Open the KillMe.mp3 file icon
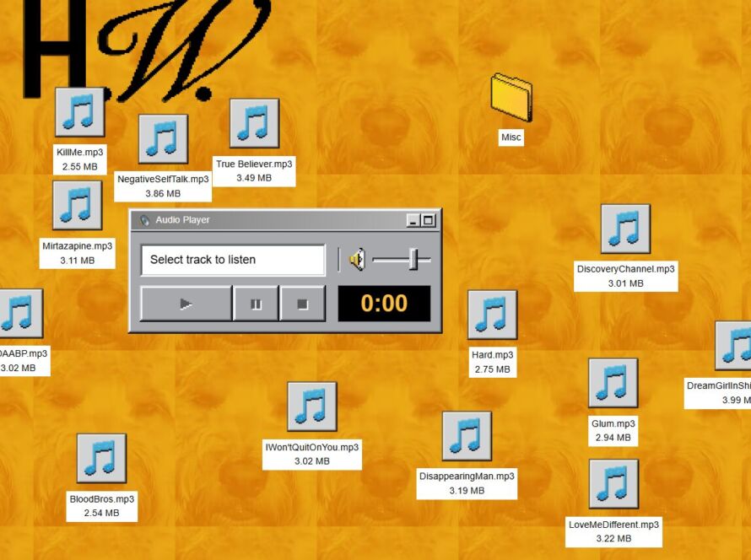 (x=80, y=111)
